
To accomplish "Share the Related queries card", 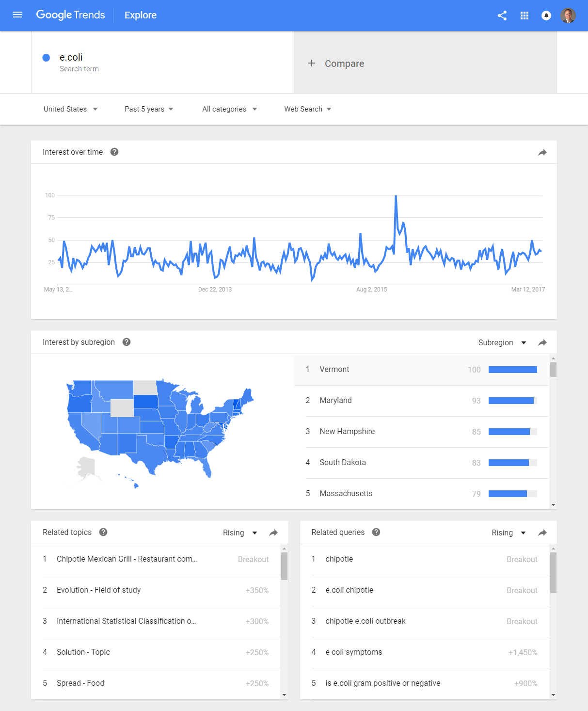I will click(542, 533).
